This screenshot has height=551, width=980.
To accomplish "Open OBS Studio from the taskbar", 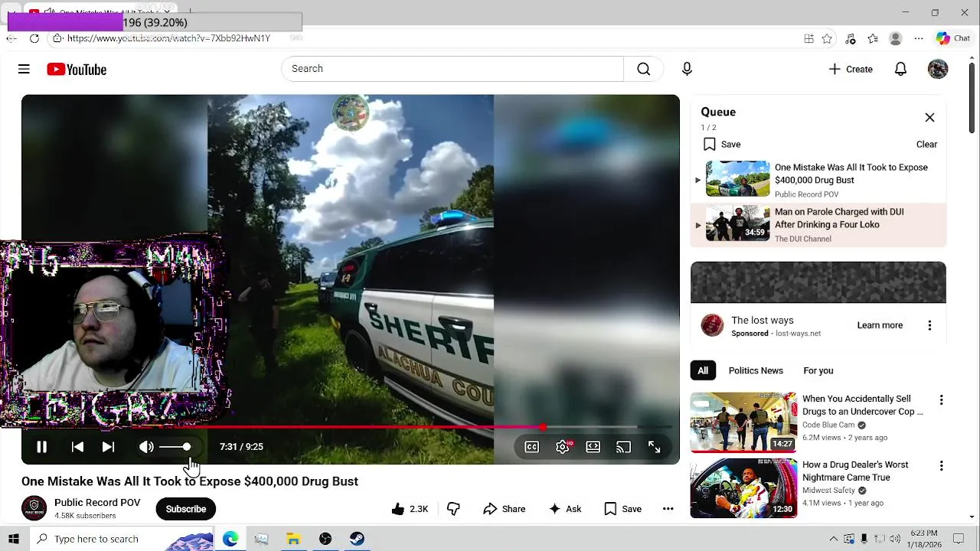I will (x=325, y=539).
